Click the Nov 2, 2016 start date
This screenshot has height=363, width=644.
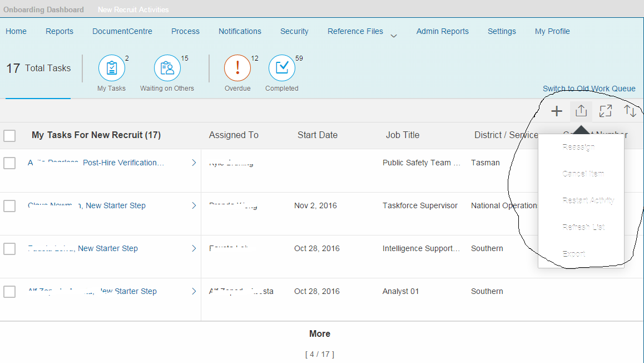click(x=315, y=205)
